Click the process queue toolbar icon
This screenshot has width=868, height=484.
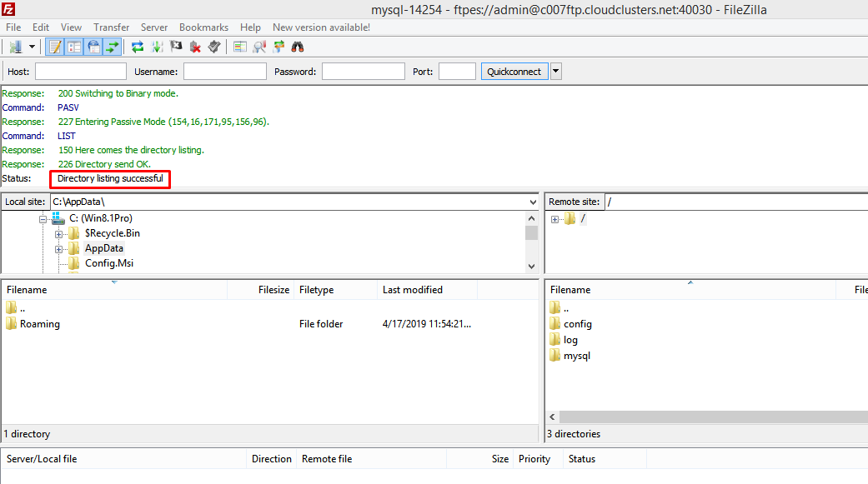157,47
